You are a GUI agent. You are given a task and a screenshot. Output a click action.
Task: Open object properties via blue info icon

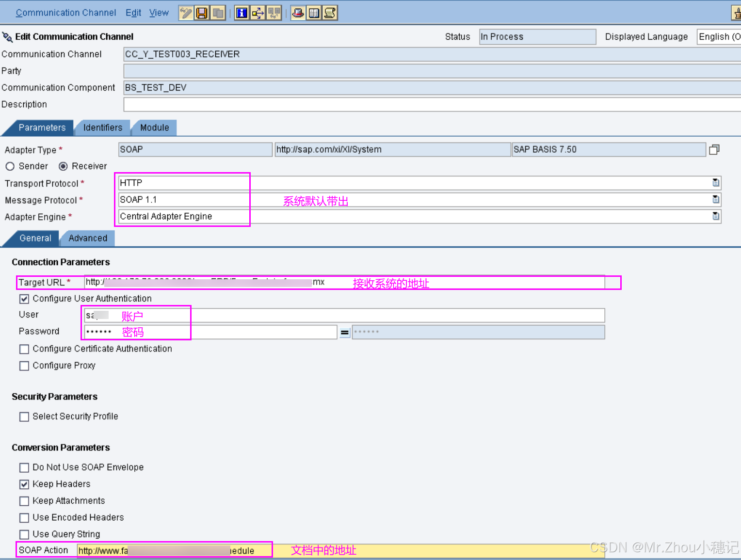coord(241,13)
